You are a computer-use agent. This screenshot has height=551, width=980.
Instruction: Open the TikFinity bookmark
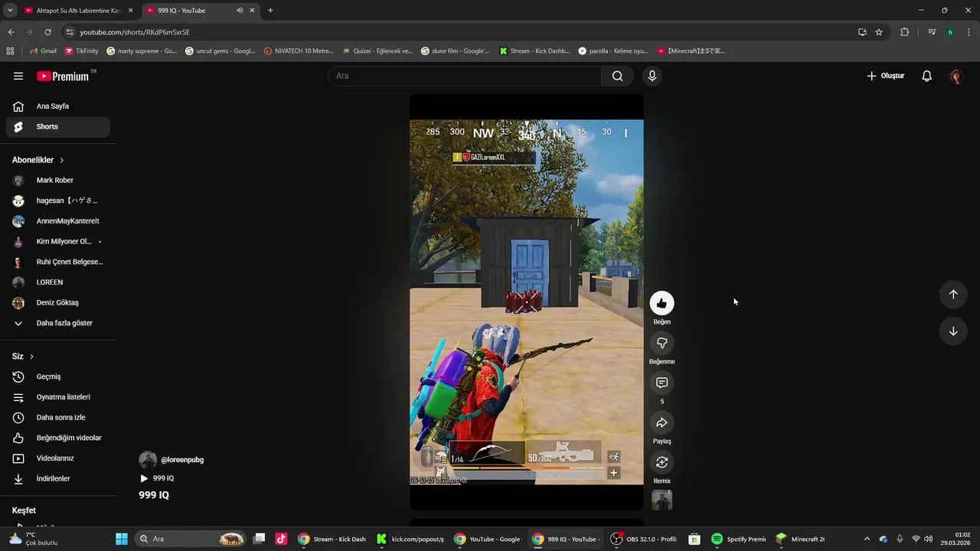tap(82, 51)
